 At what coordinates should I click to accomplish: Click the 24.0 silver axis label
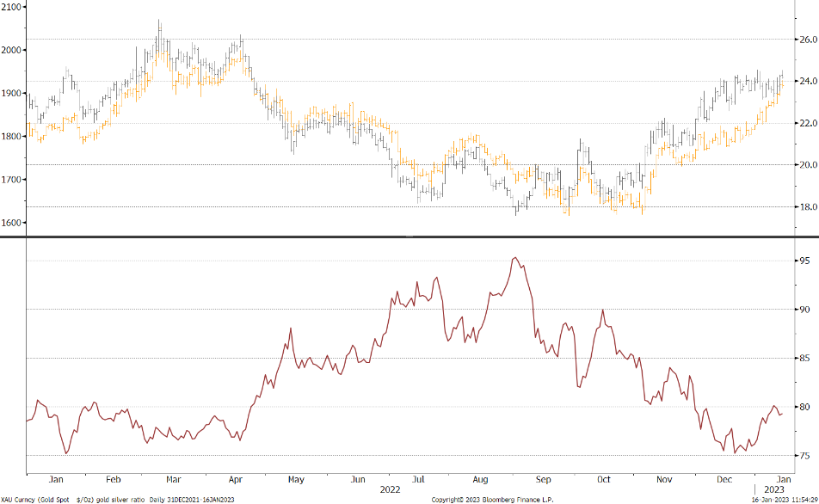809,81
